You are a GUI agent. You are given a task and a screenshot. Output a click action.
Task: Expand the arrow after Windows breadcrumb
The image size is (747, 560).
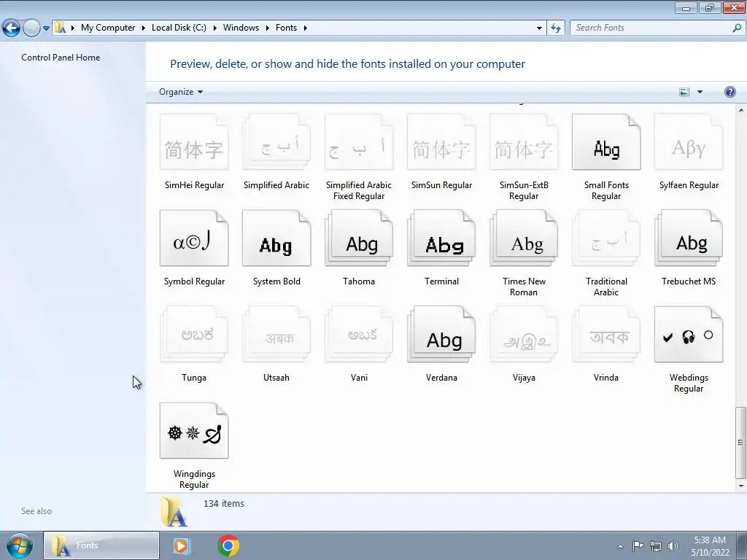pyautogui.click(x=267, y=28)
